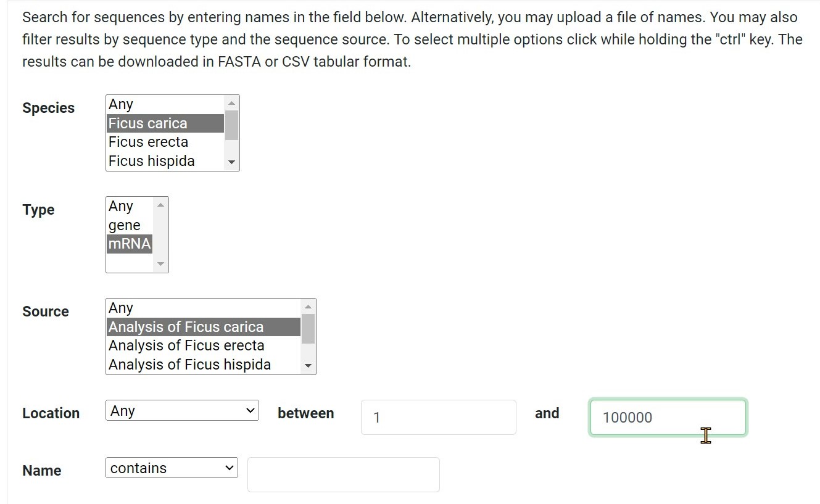
Task: Focus the Name text input field
Action: coord(343,474)
